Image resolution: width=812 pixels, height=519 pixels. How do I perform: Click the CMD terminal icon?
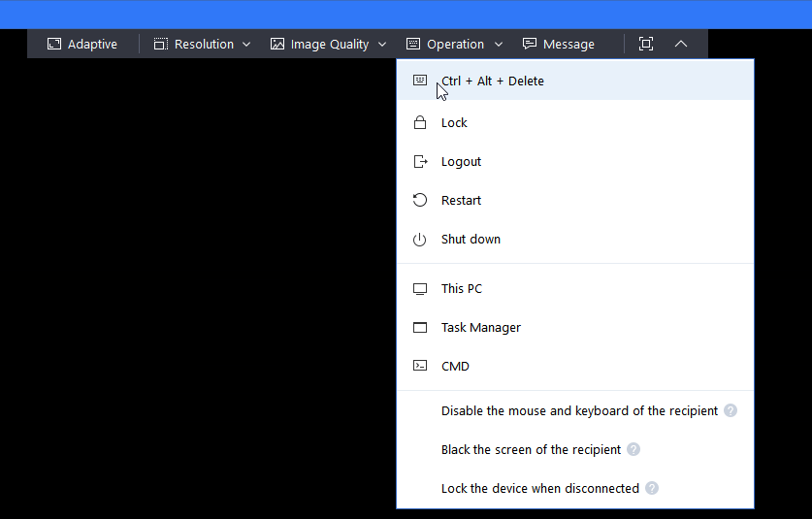(x=420, y=367)
